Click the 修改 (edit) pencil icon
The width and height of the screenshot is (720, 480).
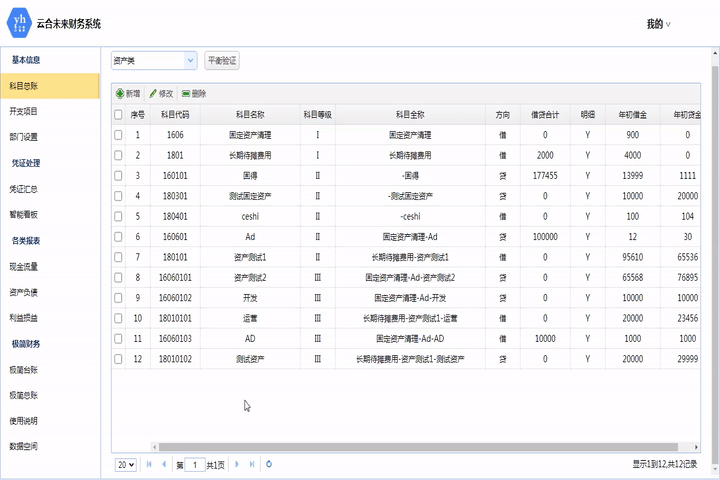point(153,93)
